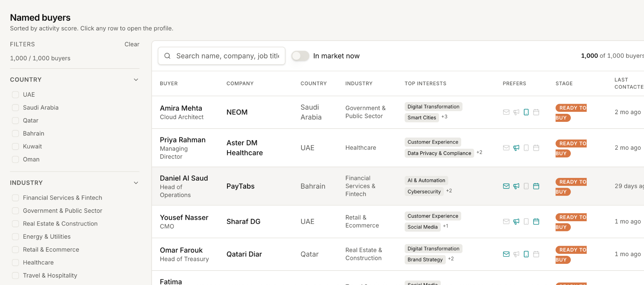Check the Bahrain country filter
The width and height of the screenshot is (644, 285).
(15, 133)
